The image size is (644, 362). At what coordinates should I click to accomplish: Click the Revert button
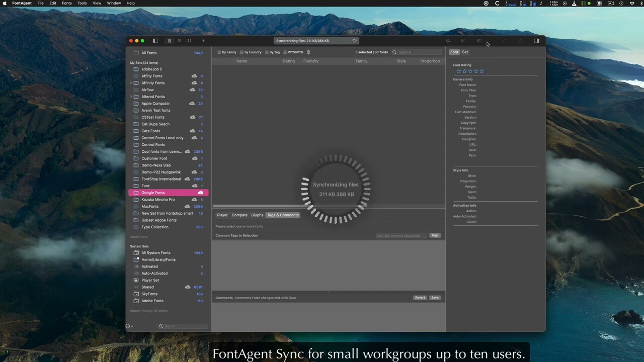pos(420,298)
